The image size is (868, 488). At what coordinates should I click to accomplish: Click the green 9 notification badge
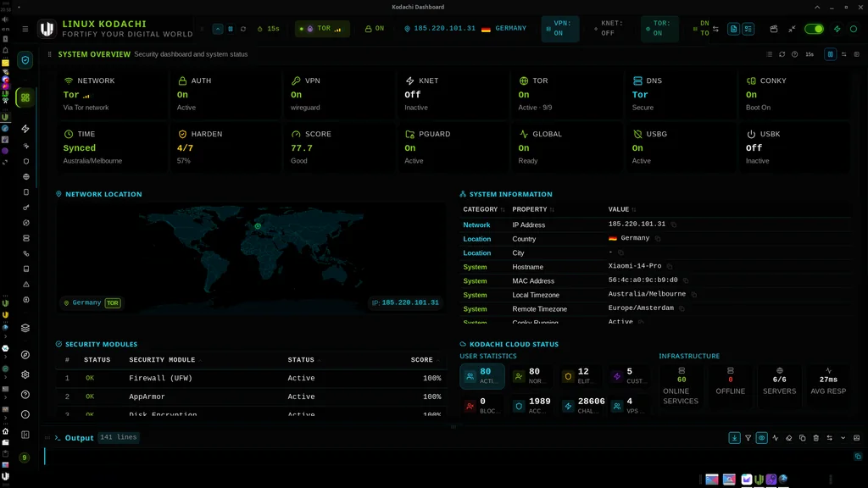(25, 457)
